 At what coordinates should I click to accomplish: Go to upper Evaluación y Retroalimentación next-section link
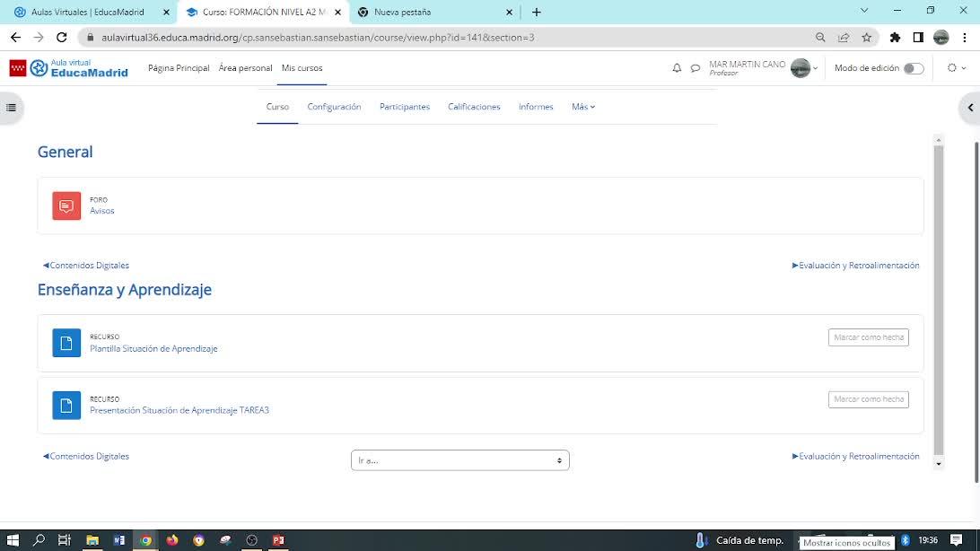(x=855, y=266)
